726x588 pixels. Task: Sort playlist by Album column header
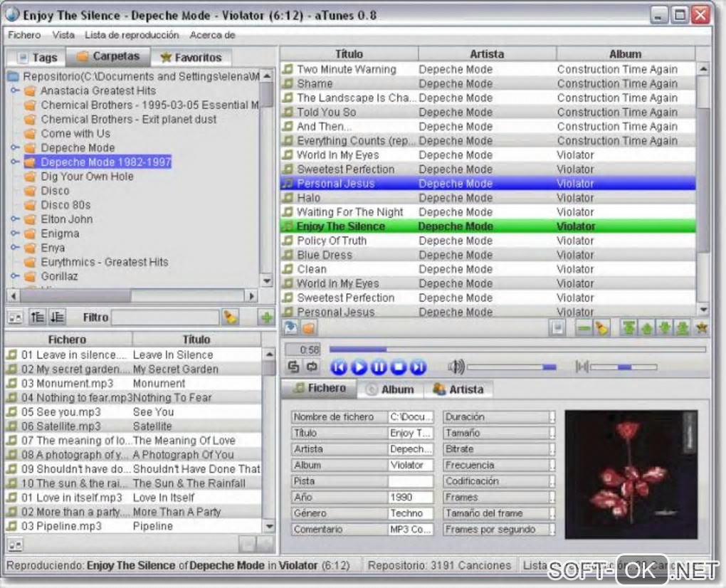tap(626, 54)
